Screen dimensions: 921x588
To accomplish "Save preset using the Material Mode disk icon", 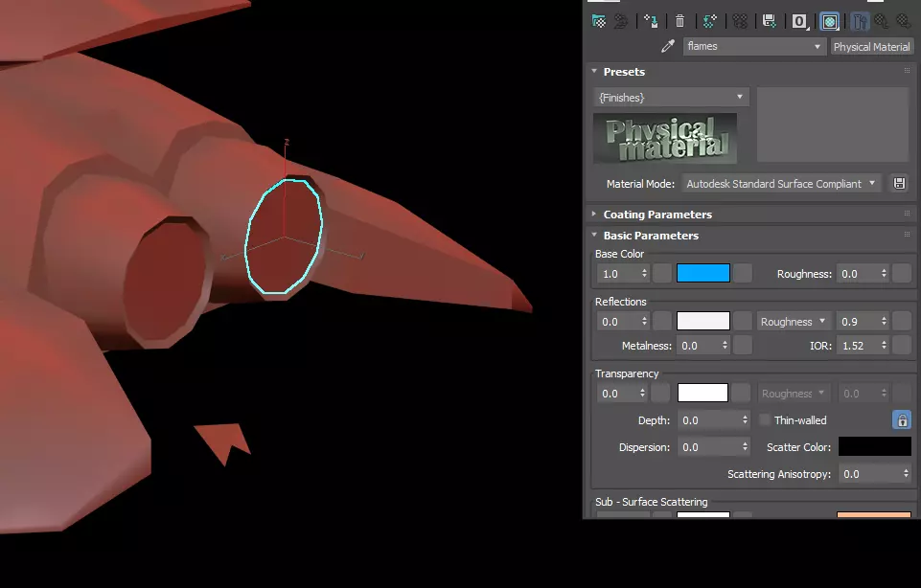I will click(899, 183).
